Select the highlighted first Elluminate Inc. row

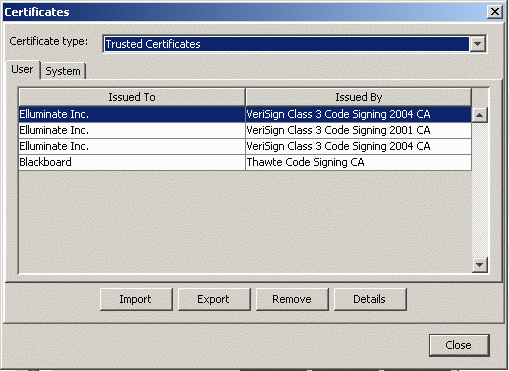pyautogui.click(x=245, y=114)
